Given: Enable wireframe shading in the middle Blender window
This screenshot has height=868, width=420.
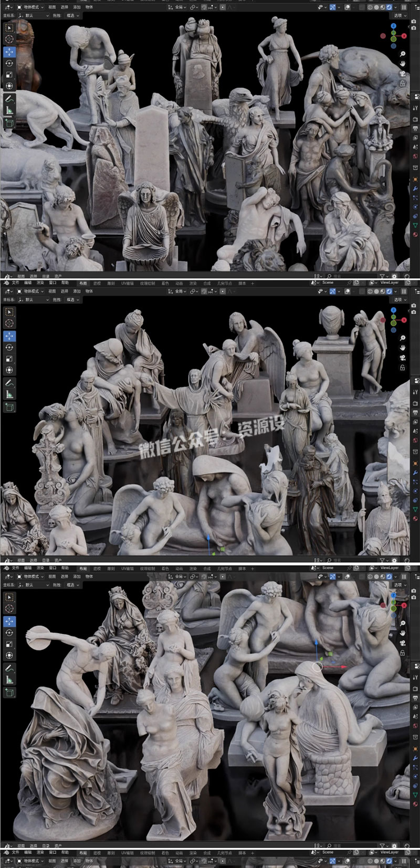Looking at the screenshot, I should [x=370, y=291].
